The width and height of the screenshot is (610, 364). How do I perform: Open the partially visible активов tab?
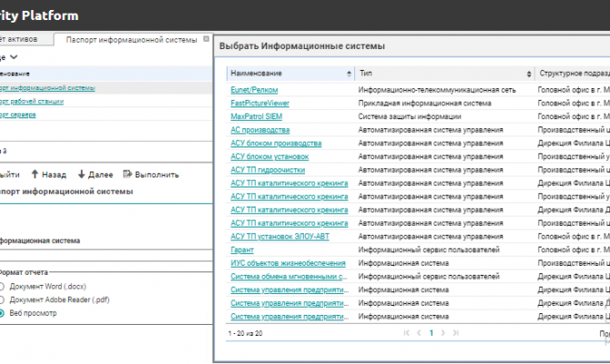[x=23, y=40]
